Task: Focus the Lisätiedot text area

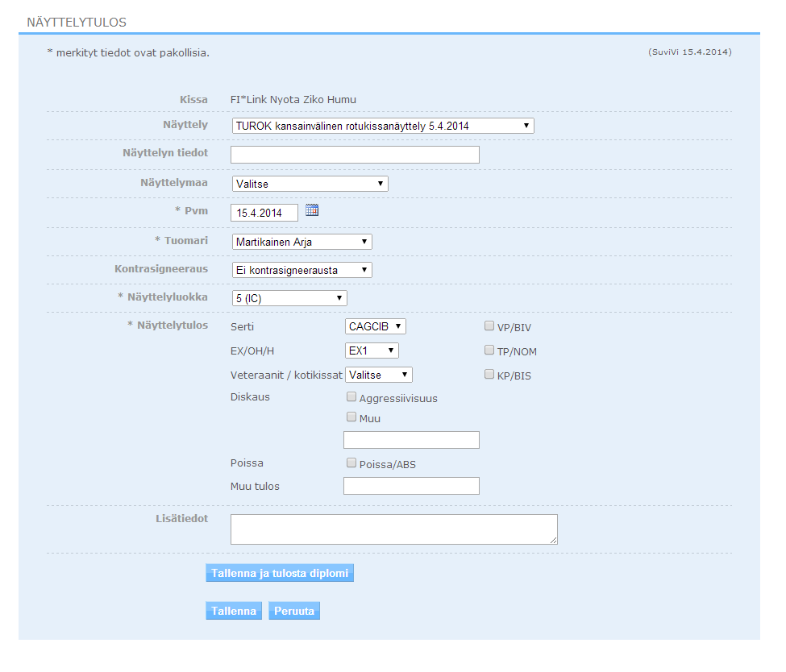Action: pyautogui.click(x=394, y=529)
